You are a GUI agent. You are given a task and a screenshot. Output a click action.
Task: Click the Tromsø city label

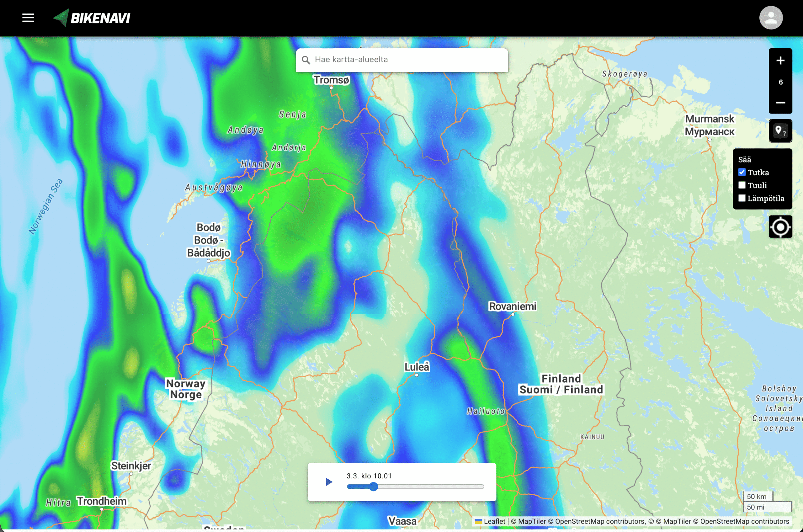(x=331, y=80)
